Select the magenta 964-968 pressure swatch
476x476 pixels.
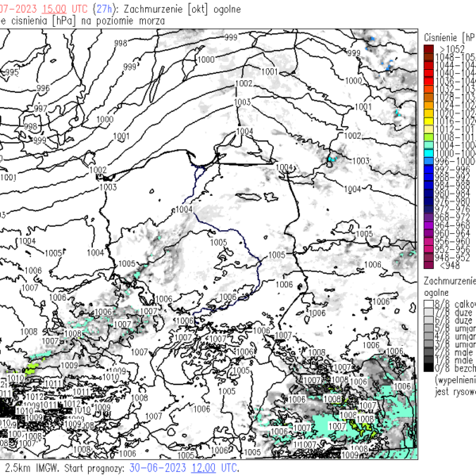click(428, 225)
